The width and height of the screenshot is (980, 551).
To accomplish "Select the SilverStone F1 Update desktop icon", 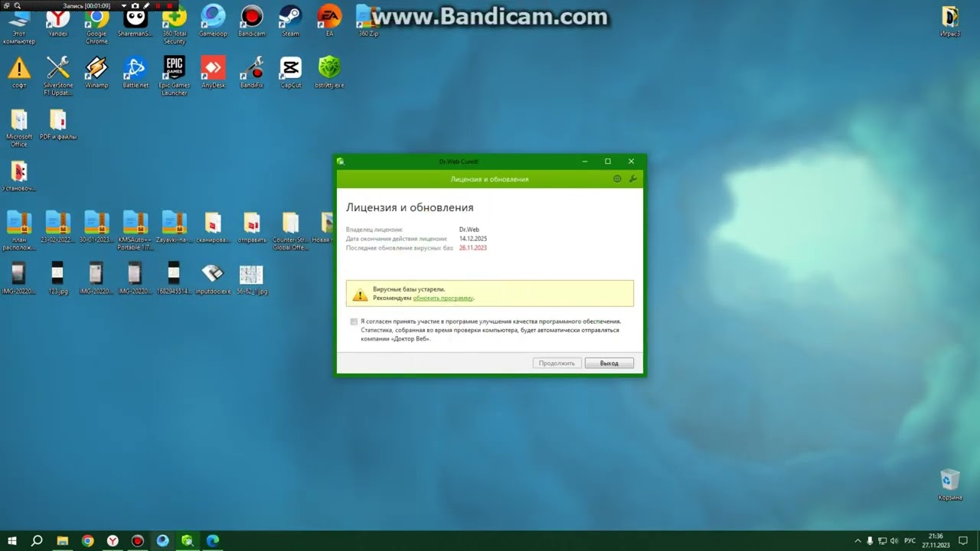I will [58, 75].
